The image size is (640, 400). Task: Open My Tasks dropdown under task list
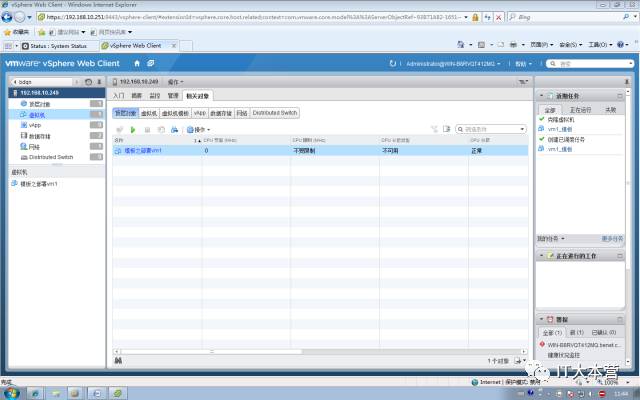coord(551,238)
